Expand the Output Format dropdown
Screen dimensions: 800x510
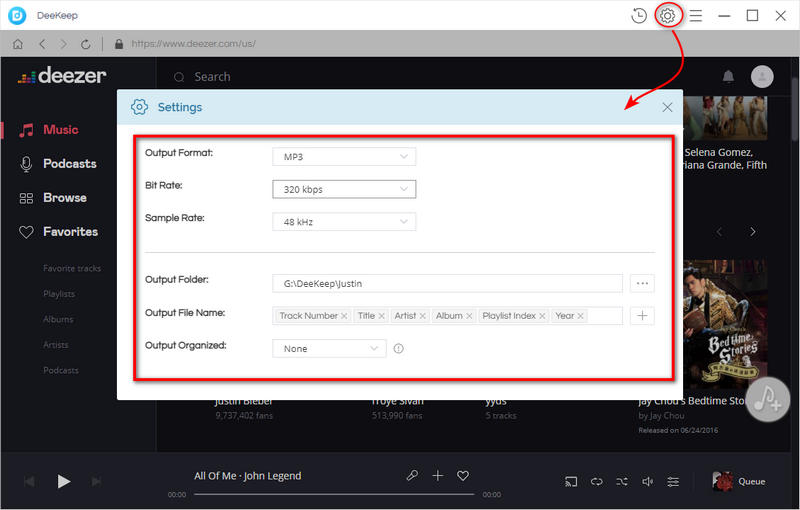click(344, 157)
